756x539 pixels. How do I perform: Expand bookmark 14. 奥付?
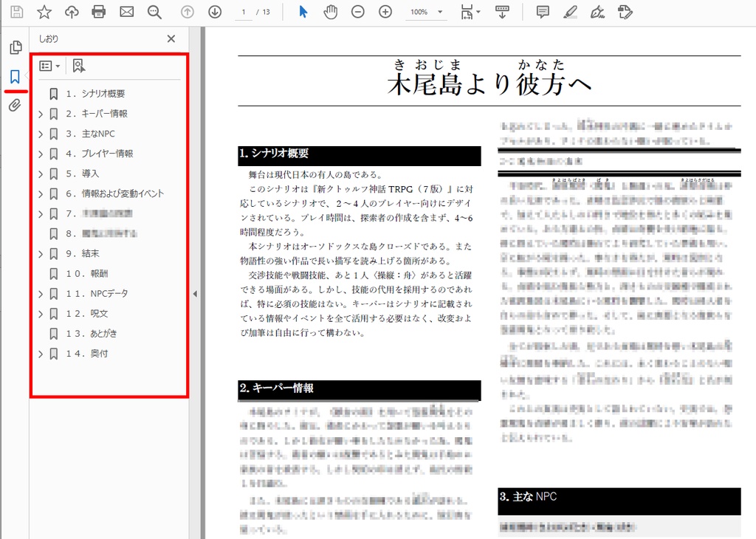point(41,354)
